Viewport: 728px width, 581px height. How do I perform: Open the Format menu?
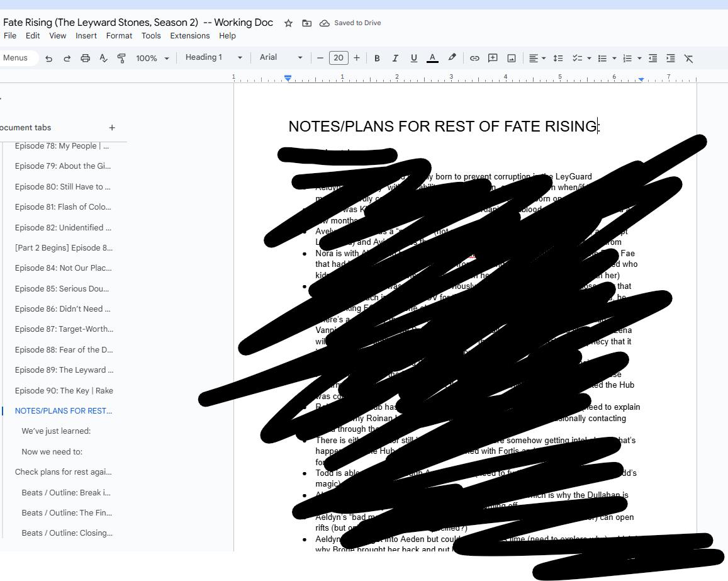click(x=119, y=36)
